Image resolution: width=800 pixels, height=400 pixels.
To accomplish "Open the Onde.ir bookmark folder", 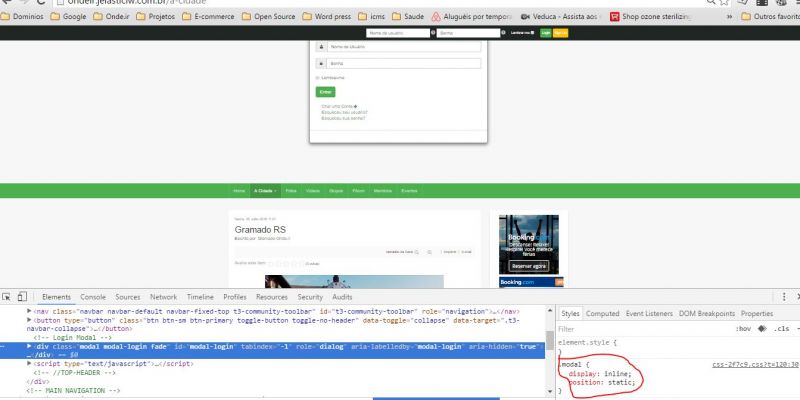I will pos(111,16).
